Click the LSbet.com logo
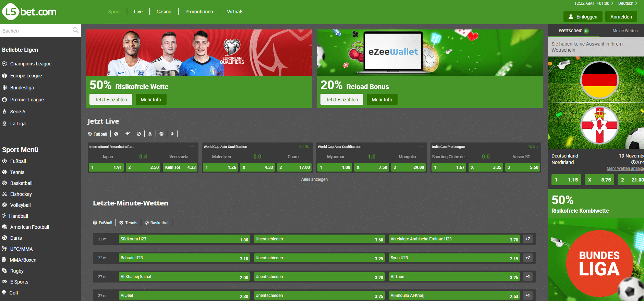The image size is (644, 301). [29, 12]
